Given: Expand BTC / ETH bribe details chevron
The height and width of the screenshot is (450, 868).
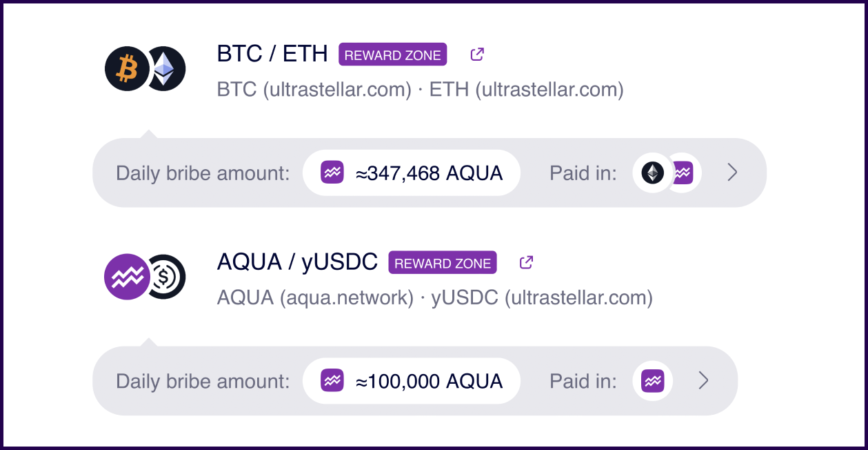Looking at the screenshot, I should click(732, 173).
